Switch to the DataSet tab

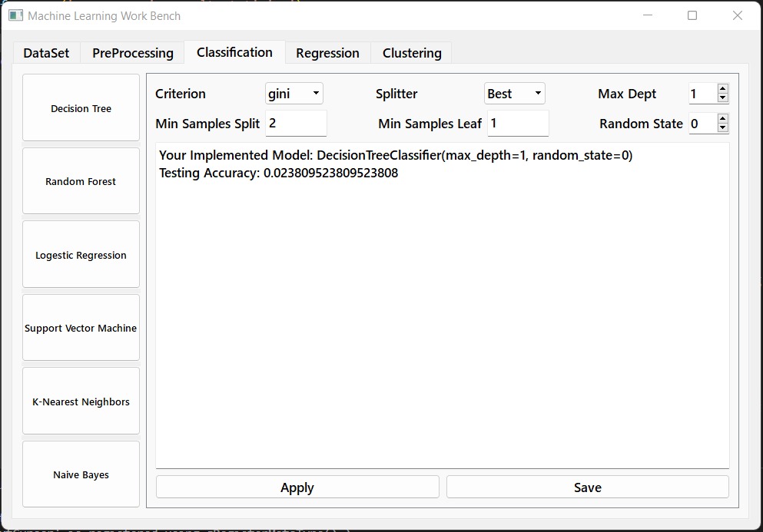click(x=46, y=53)
